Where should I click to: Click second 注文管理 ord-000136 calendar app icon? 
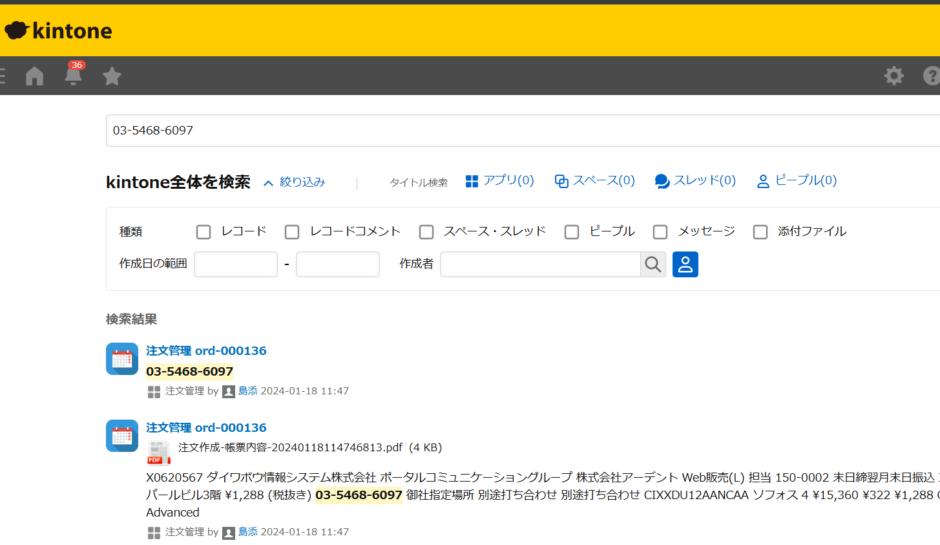[122, 435]
